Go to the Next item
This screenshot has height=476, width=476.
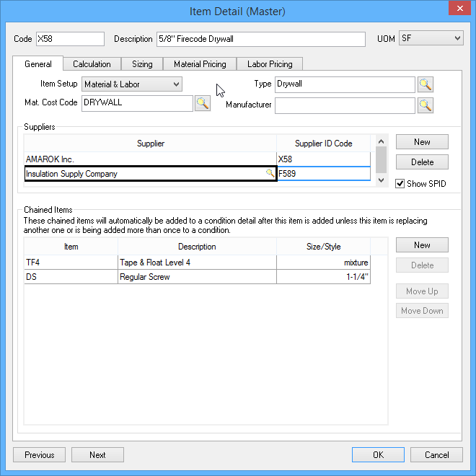[x=97, y=455]
